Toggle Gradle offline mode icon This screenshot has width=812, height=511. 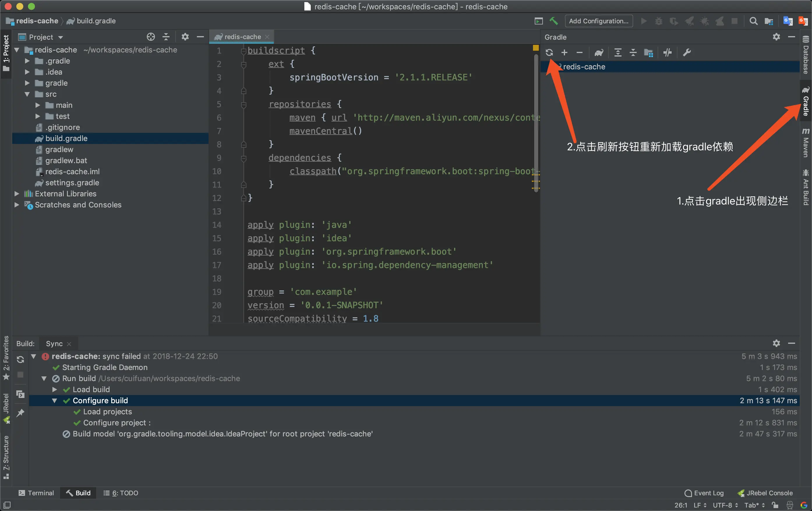click(x=667, y=53)
